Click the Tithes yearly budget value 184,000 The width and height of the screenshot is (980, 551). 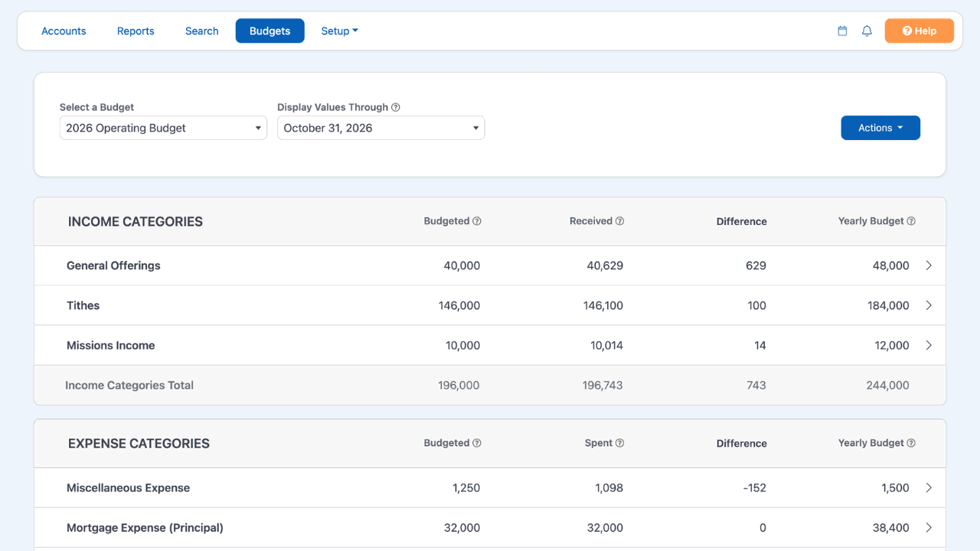[888, 305]
